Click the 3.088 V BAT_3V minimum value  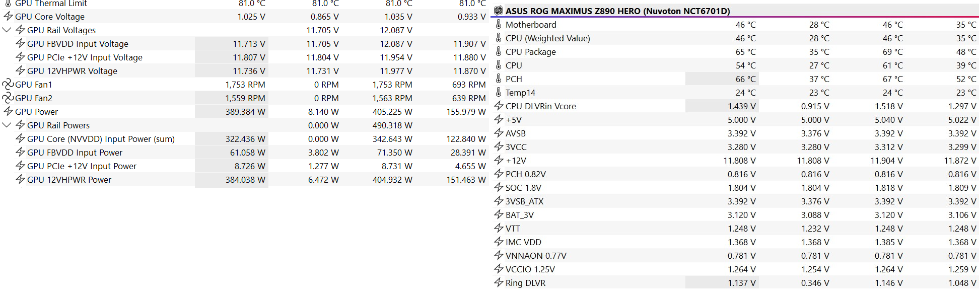815,215
